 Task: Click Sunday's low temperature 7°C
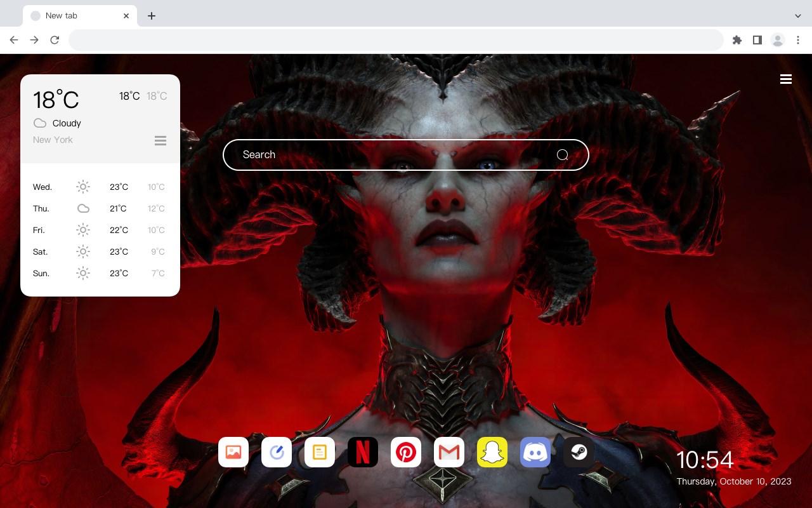pyautogui.click(x=158, y=274)
